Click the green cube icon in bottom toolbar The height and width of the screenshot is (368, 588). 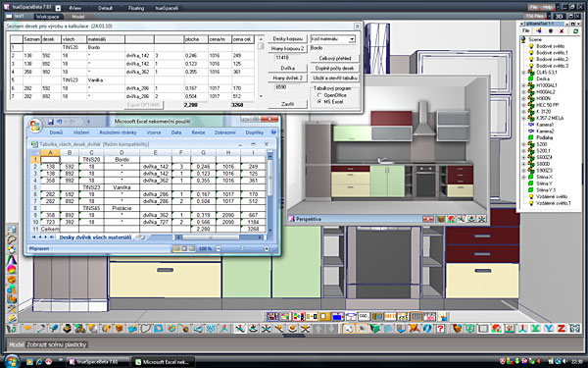click(374, 329)
